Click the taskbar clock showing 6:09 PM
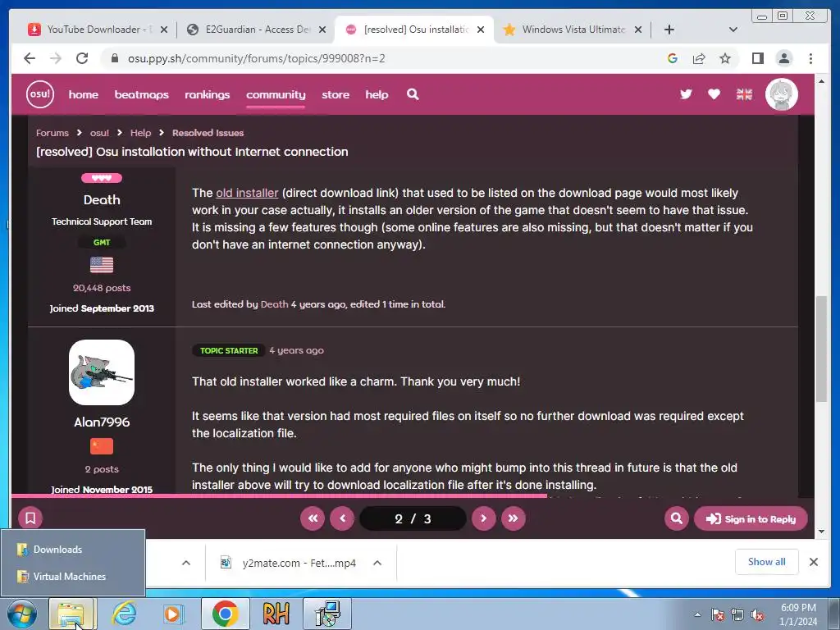The width and height of the screenshot is (840, 630). (x=798, y=614)
